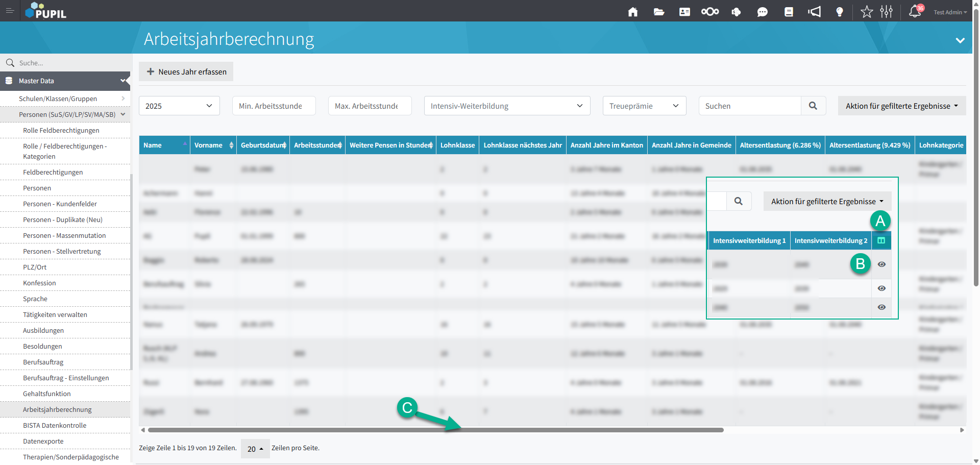This screenshot has width=980, height=465.
Task: Sort the table by Geburtsdatum column
Action: click(263, 145)
